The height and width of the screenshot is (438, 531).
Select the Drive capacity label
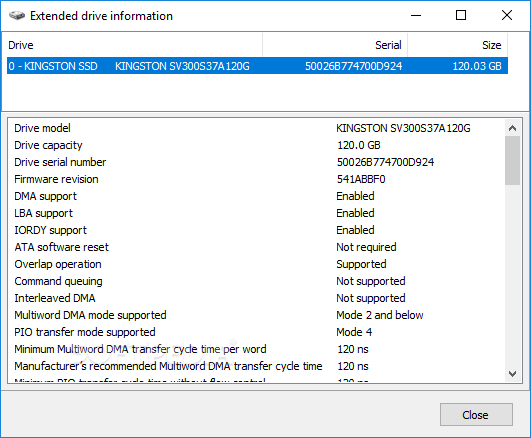(48, 145)
